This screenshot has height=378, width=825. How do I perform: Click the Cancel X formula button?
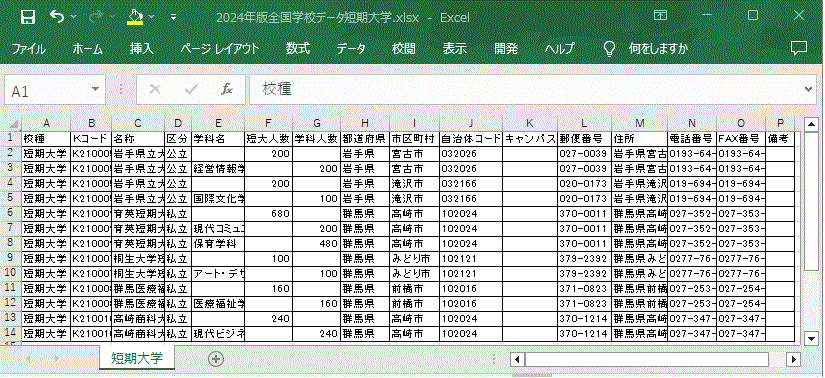pos(155,89)
